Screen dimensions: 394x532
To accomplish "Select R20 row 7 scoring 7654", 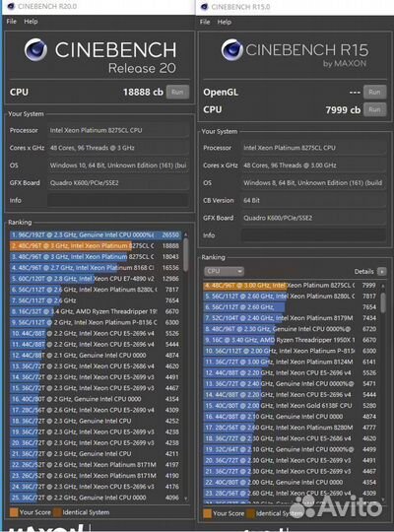I will tap(97, 300).
